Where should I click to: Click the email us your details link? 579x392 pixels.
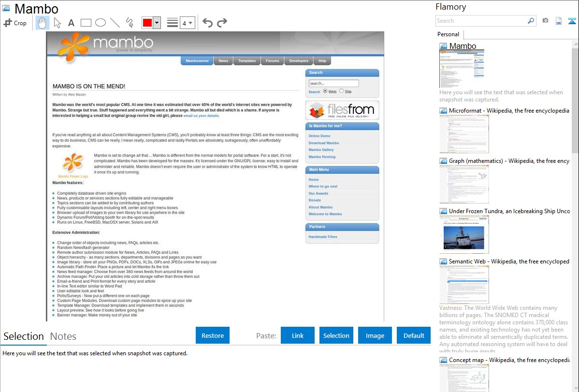pyautogui.click(x=201, y=116)
